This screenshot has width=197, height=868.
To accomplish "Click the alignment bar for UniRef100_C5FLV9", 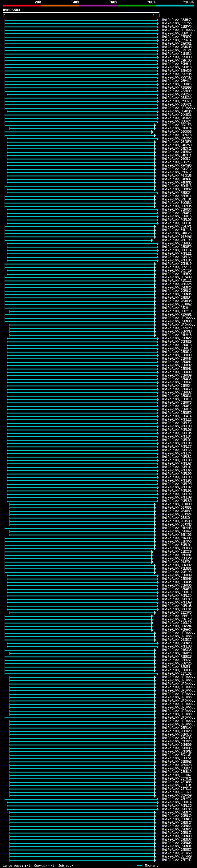I will click(x=79, y=558).
